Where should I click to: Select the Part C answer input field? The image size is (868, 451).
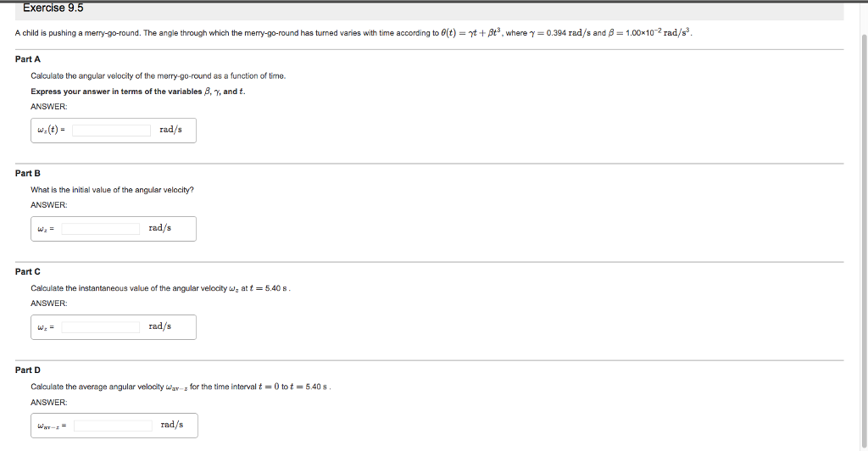[100, 327]
